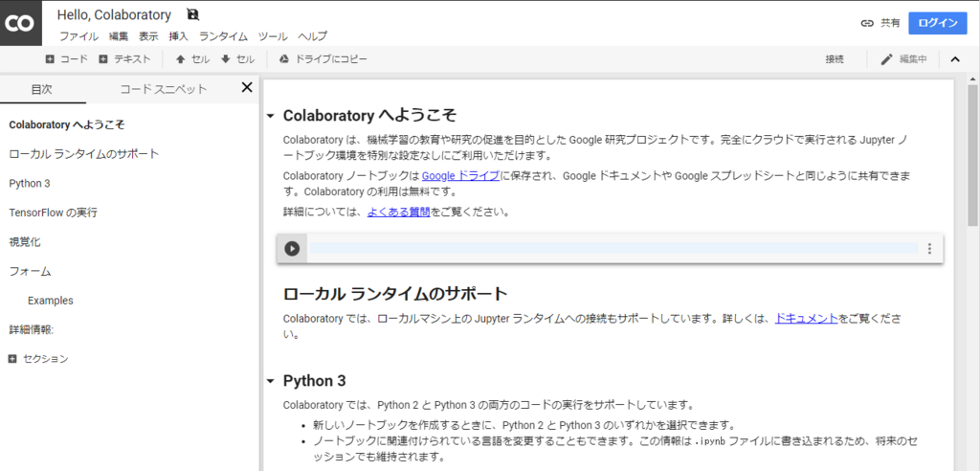Open the ランタイム menu
Image resolution: width=980 pixels, height=471 pixels.
point(224,36)
